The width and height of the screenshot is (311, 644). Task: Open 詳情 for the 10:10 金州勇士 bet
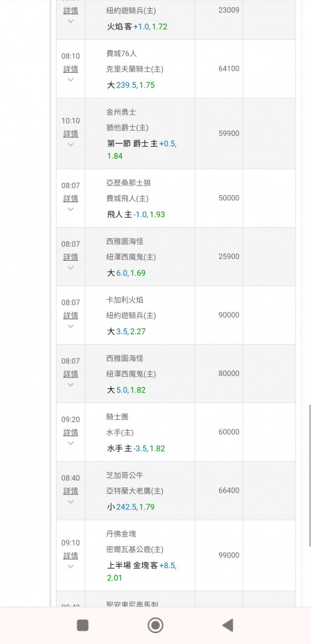click(71, 134)
